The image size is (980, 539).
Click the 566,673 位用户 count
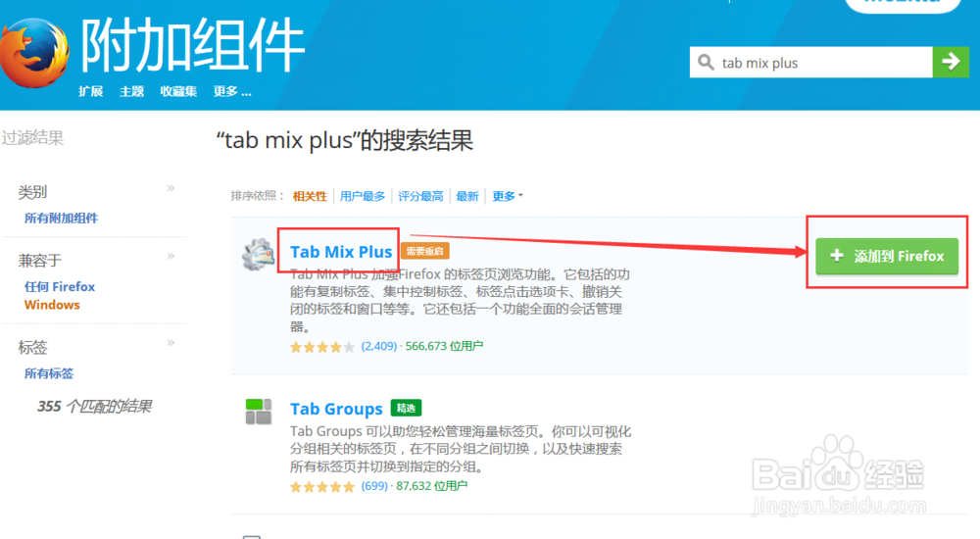[x=444, y=346]
